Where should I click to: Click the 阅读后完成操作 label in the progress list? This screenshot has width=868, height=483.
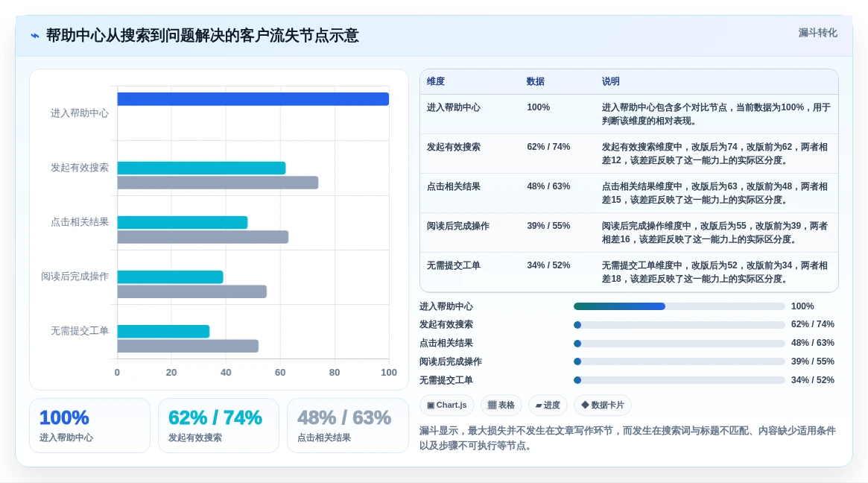point(451,362)
